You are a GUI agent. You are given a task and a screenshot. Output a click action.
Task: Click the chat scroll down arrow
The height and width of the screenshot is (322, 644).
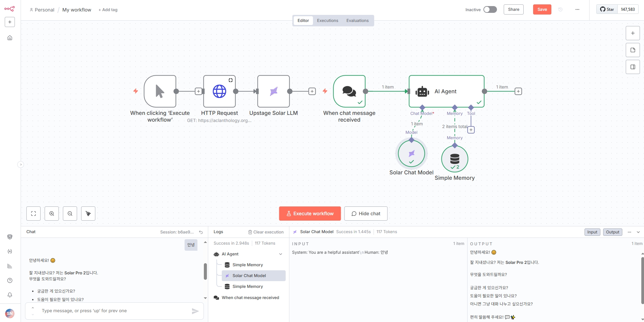pos(205,298)
